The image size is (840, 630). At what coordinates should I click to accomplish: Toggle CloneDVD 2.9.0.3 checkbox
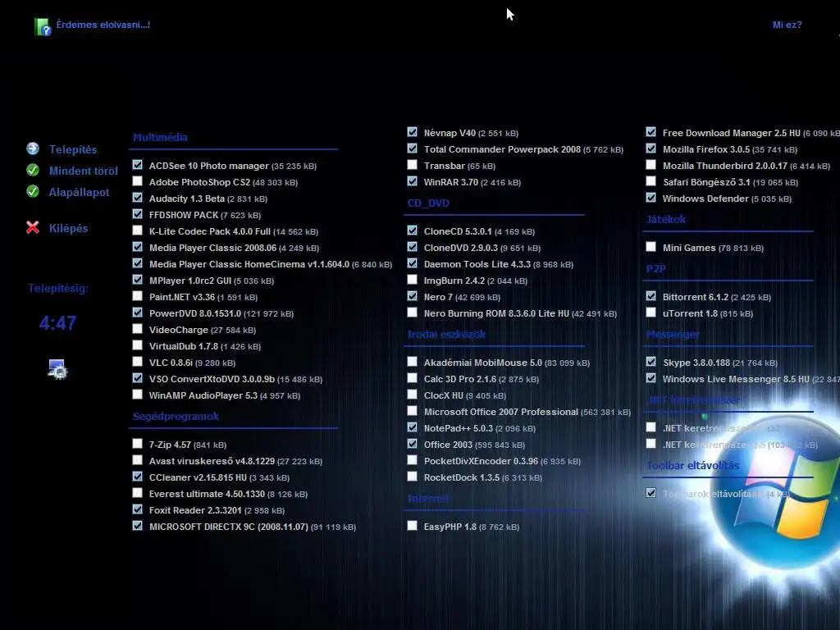412,247
